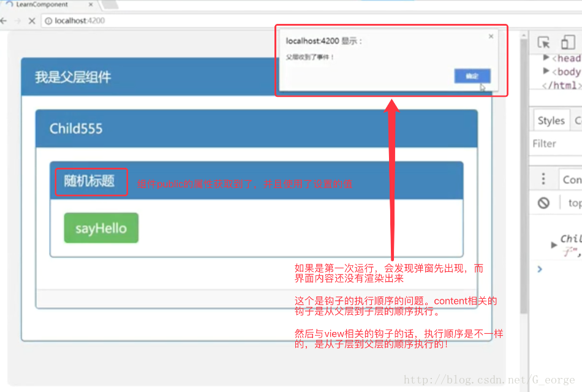Click the clear console icon
The width and height of the screenshot is (582, 392).
(x=543, y=203)
